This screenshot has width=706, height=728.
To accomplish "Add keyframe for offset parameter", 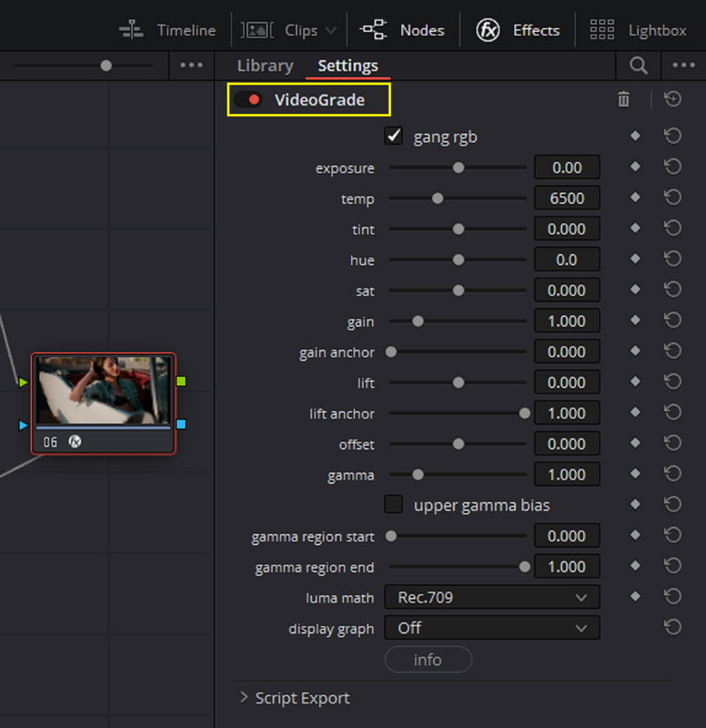I will coord(635,443).
